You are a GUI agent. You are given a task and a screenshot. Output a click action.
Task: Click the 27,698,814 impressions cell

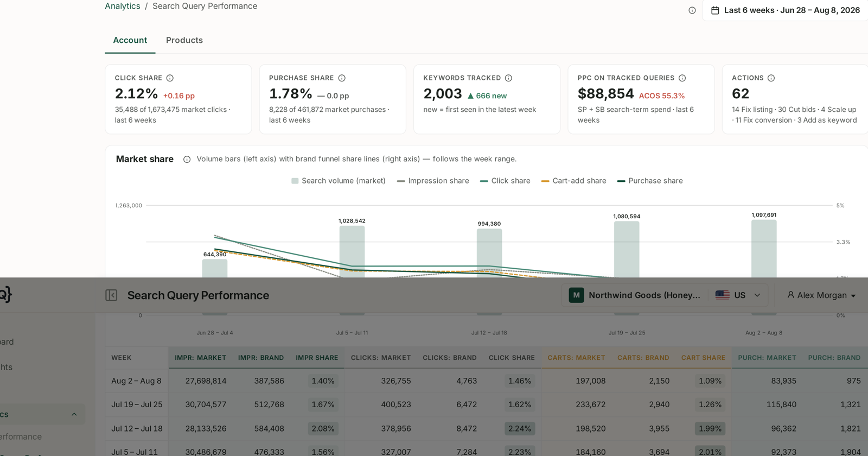[206, 381]
